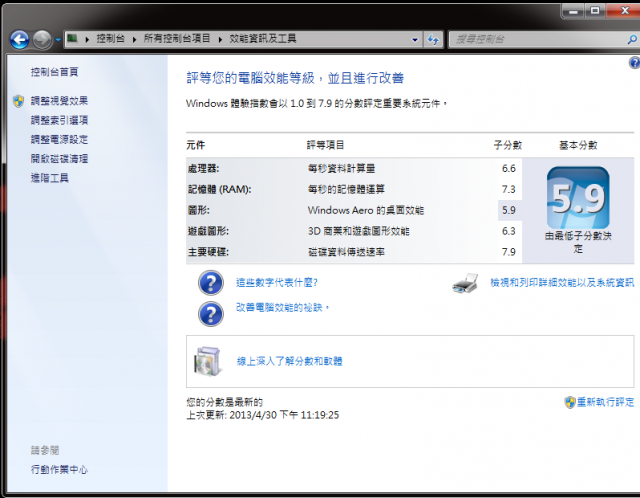
Task: Click memory subscore 7.3
Action: pyautogui.click(x=509, y=189)
